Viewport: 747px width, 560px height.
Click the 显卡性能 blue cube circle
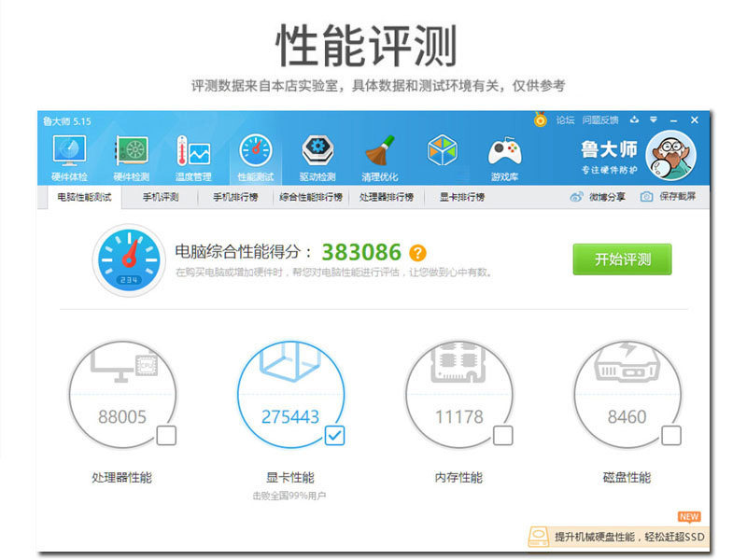291,395
